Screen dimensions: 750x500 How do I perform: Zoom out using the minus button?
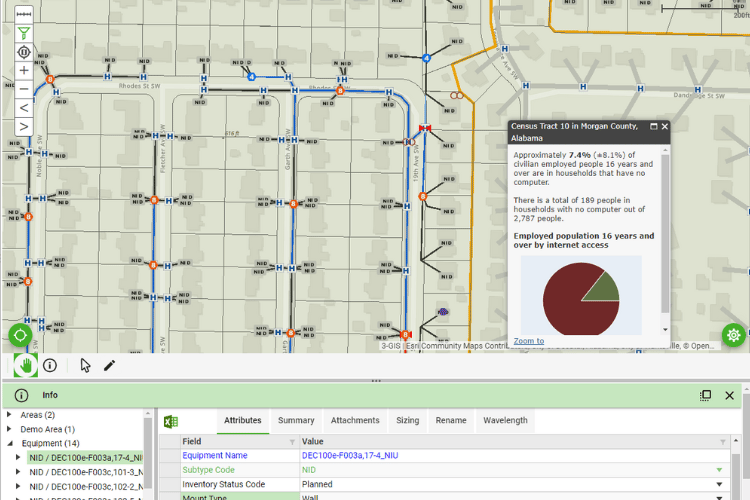point(23,89)
